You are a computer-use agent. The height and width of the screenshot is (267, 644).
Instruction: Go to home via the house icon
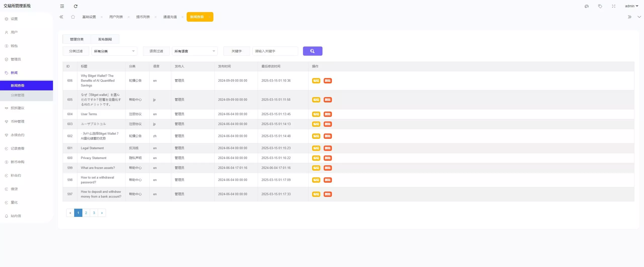tap(73, 17)
